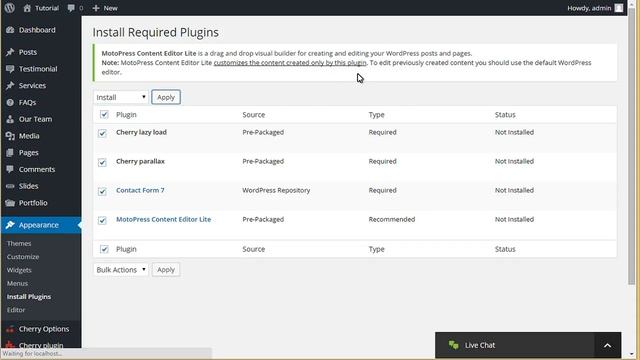Select the Appearance menu item
This screenshot has height=360, width=640.
click(x=41, y=225)
